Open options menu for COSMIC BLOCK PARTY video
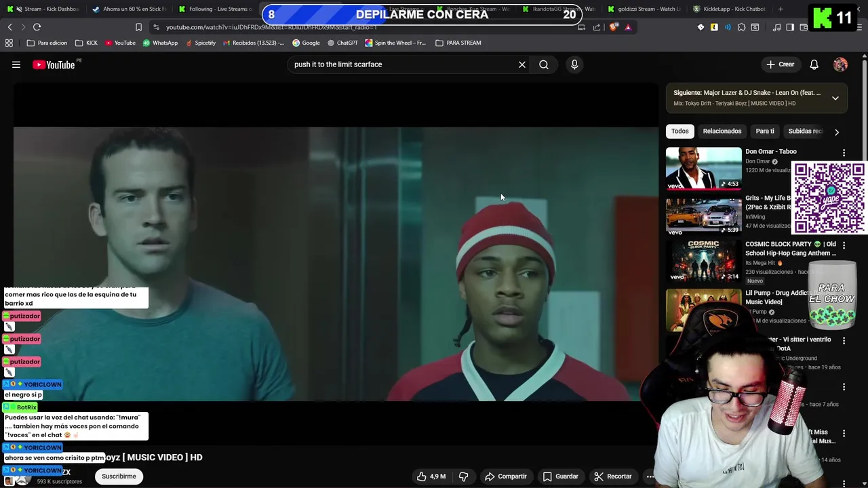The width and height of the screenshot is (868, 488). [x=844, y=245]
